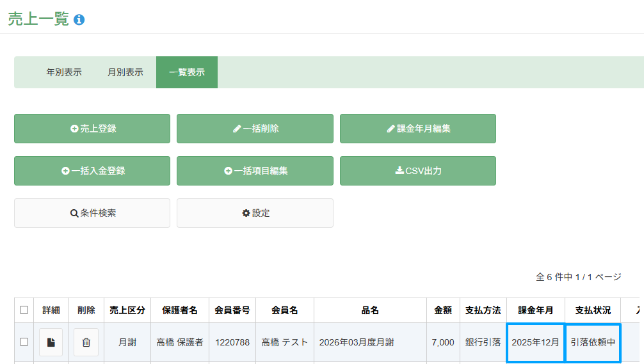This screenshot has width=644, height=364.
Task: Click the 一括入金登録 button
Action: coord(92,171)
